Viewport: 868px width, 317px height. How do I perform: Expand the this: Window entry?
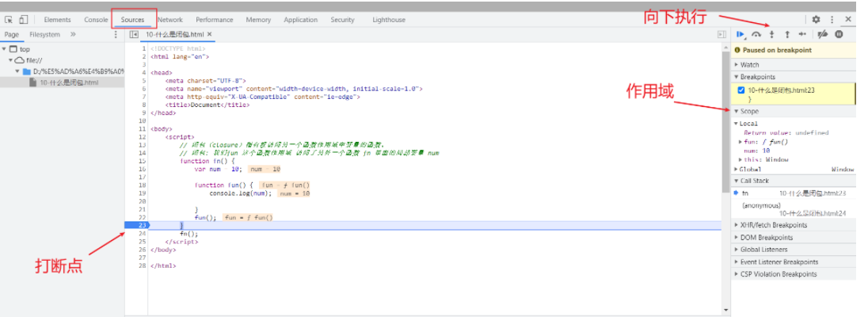[x=740, y=159]
